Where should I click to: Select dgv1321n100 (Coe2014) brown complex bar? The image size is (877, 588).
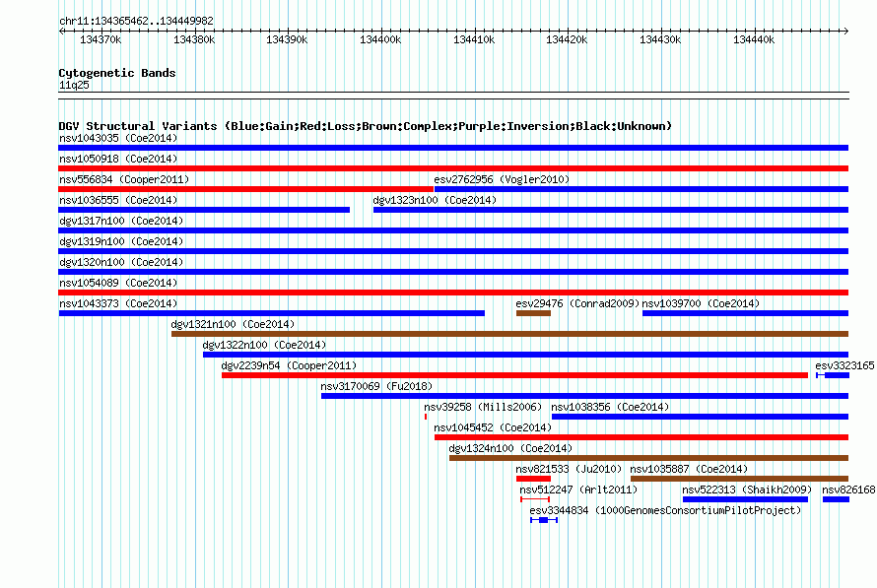(x=510, y=334)
